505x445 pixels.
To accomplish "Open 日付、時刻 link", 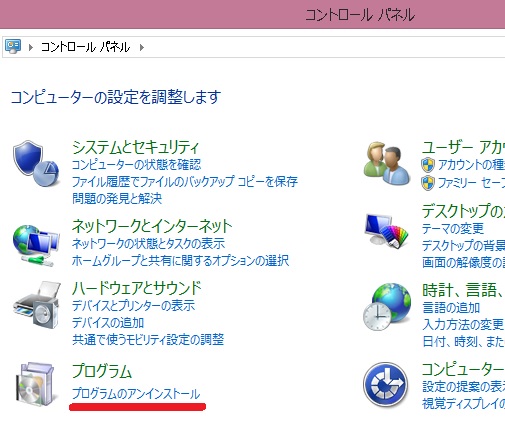I will [x=463, y=342].
